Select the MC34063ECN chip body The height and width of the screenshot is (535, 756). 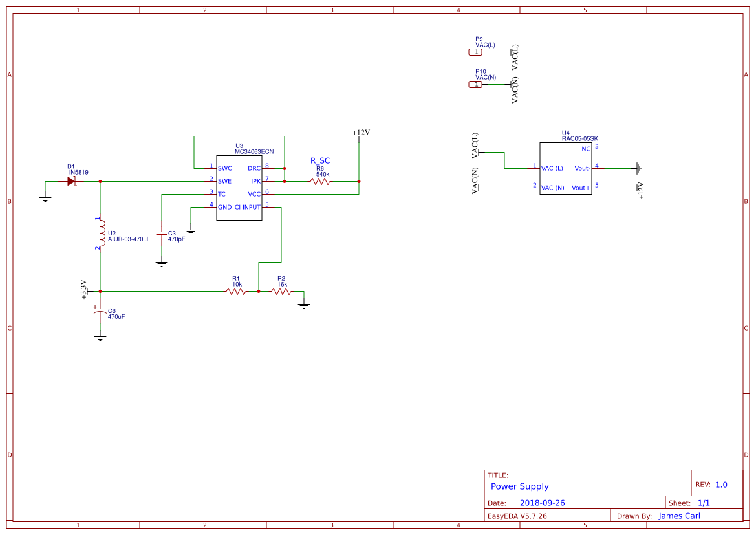pos(239,188)
